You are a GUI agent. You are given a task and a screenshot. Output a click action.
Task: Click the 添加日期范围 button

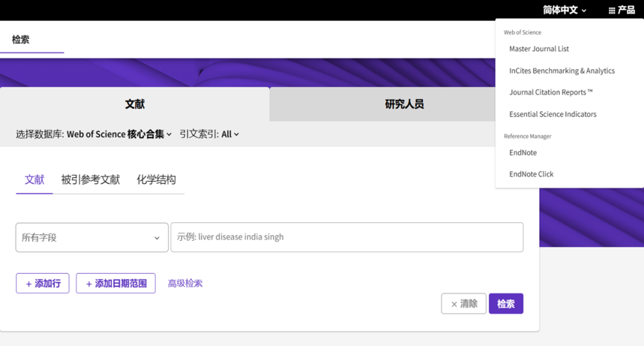coord(115,284)
